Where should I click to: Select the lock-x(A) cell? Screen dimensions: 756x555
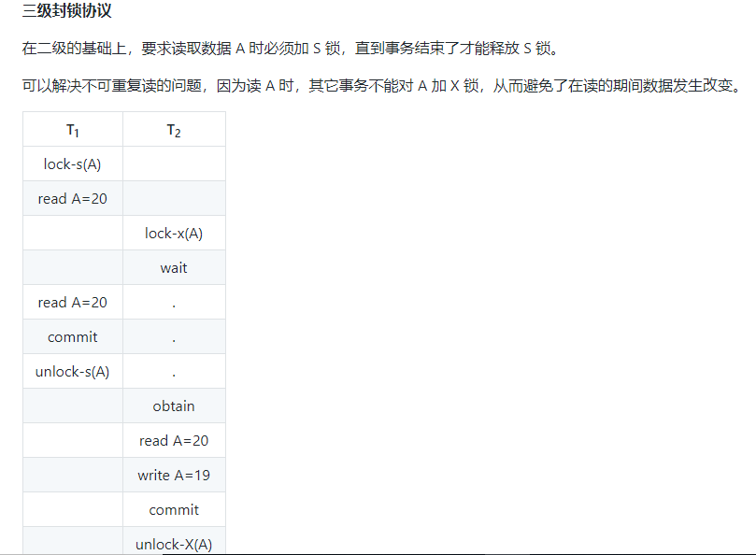[x=174, y=234]
